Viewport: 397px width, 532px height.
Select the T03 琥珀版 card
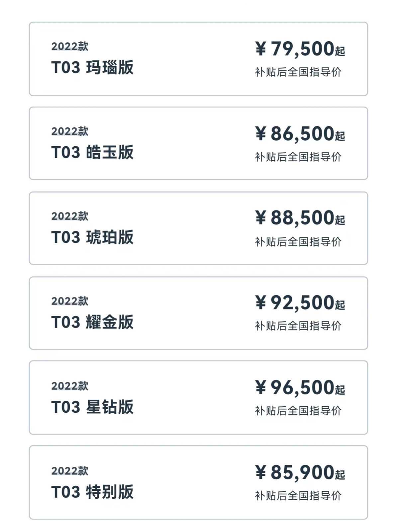coord(198,228)
